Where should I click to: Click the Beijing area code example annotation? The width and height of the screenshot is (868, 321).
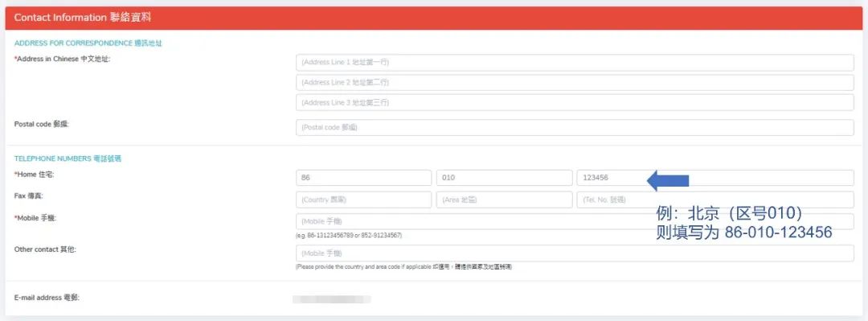tap(744, 222)
